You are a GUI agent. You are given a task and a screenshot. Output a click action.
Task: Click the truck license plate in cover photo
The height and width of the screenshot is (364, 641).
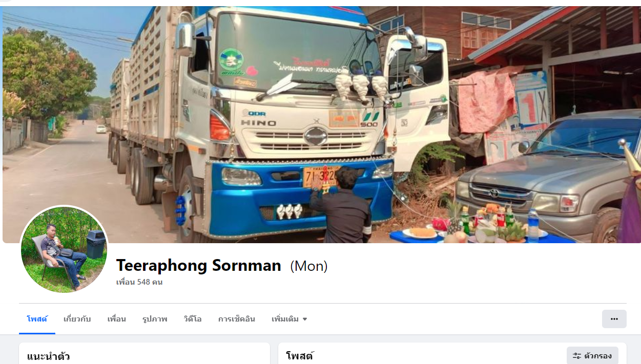(x=321, y=176)
